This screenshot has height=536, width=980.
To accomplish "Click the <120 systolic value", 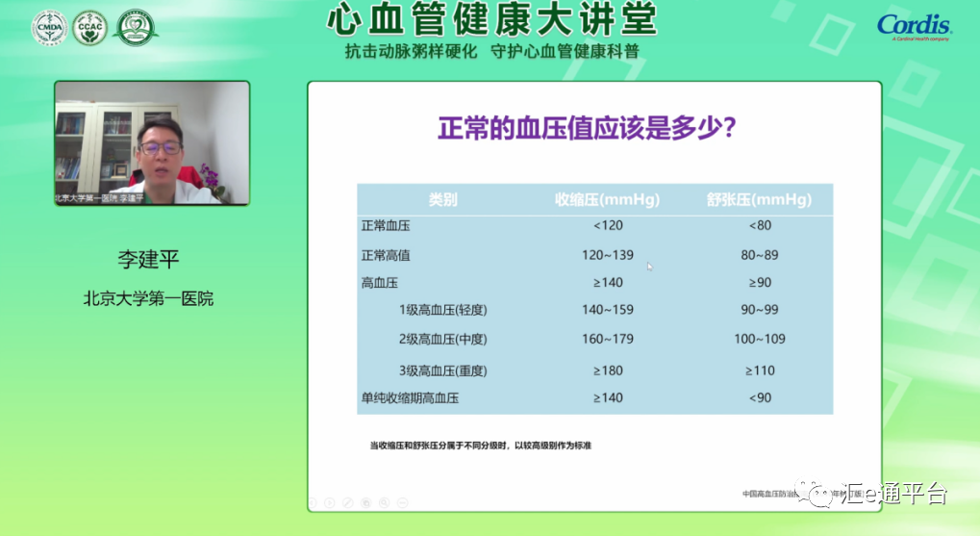I will (x=608, y=225).
